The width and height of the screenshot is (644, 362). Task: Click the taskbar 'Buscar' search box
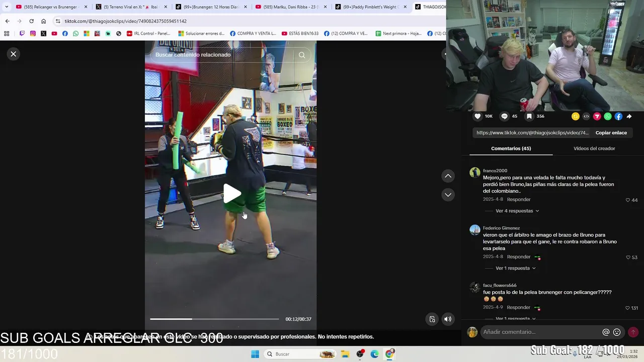pyautogui.click(x=300, y=354)
